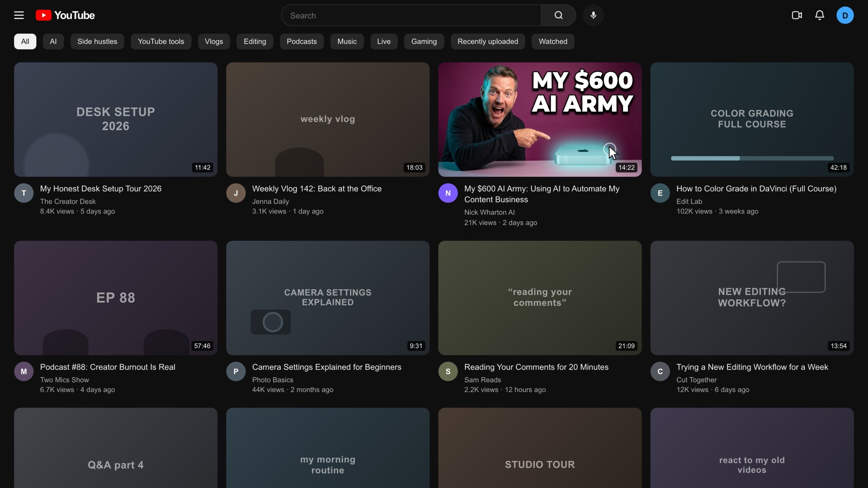Open Studio Tour thumbnail
This screenshot has height=488, width=868.
point(540,448)
